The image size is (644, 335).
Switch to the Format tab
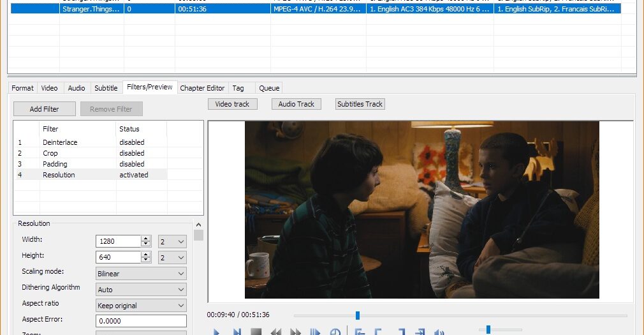(22, 88)
